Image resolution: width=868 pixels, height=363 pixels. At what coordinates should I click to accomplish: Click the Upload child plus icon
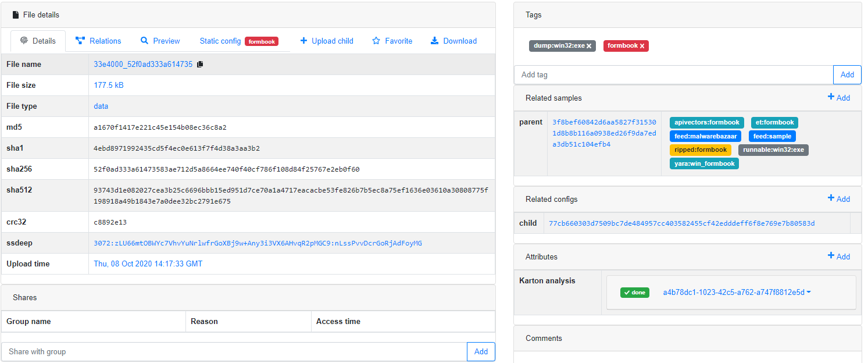pyautogui.click(x=303, y=41)
